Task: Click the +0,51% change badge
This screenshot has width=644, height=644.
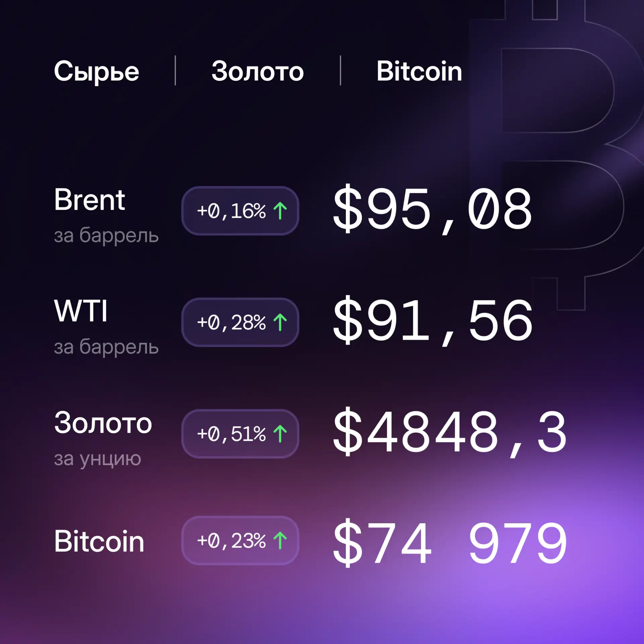Action: 240,434
